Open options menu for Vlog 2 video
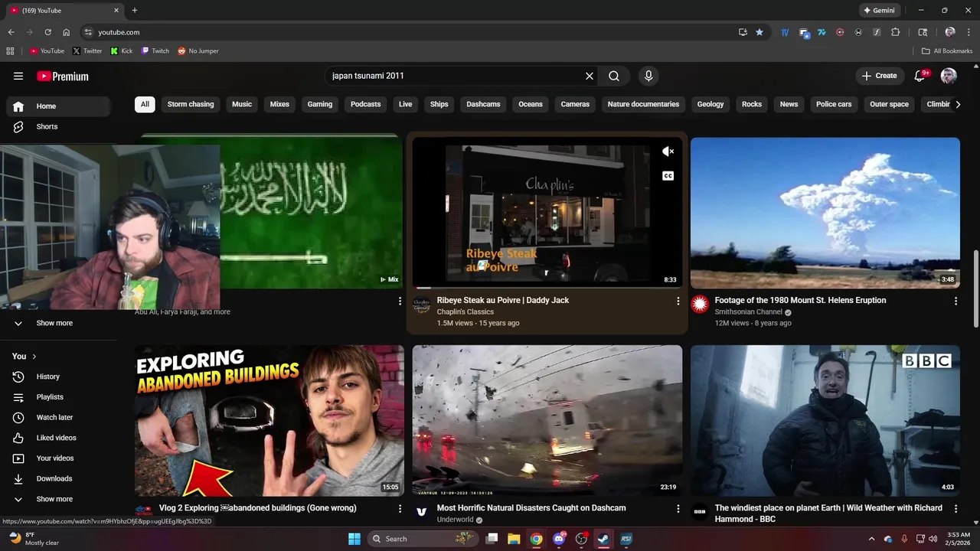This screenshot has width=980, height=551. pyautogui.click(x=400, y=509)
